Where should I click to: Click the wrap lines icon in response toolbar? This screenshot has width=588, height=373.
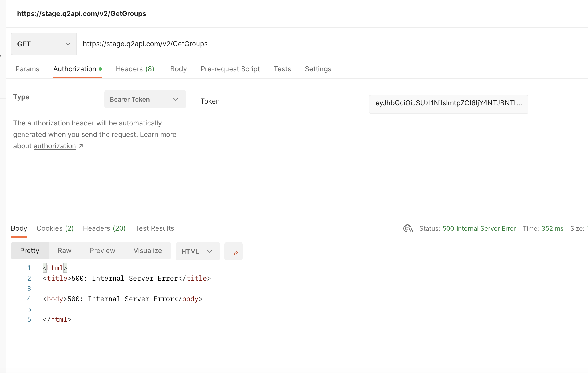233,251
